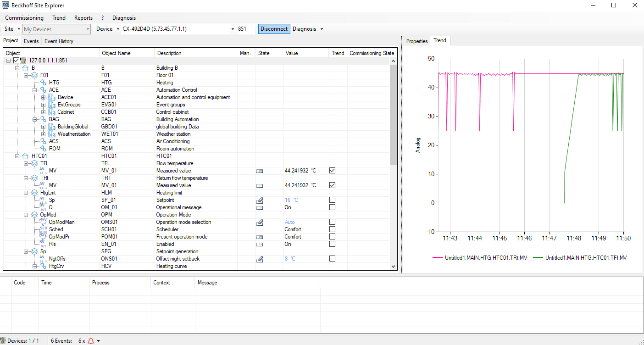Viewport: 644px width, 345px height.
Task: Click the Disconnect button
Action: pyautogui.click(x=274, y=29)
